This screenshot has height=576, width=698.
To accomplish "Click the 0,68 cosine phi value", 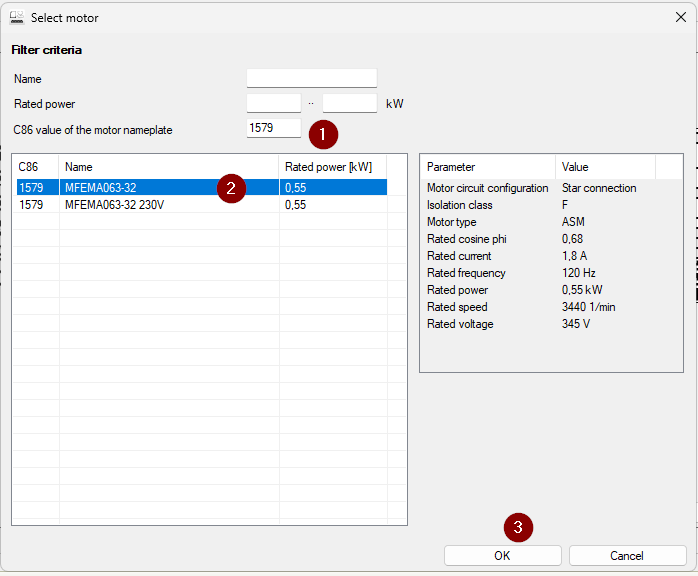I will pyautogui.click(x=572, y=239).
